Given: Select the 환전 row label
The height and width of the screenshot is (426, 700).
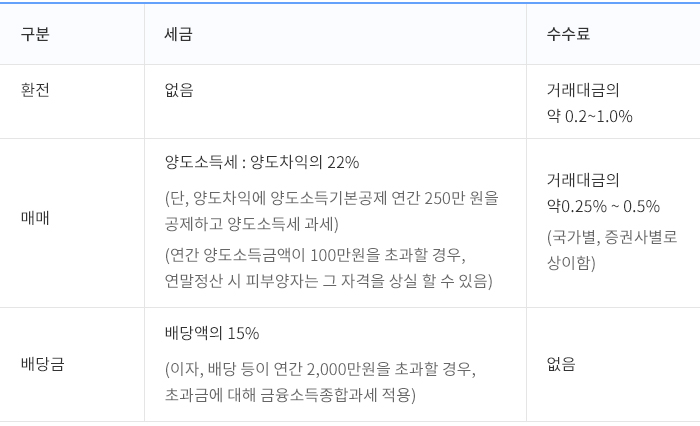Looking at the screenshot, I should (x=35, y=90).
